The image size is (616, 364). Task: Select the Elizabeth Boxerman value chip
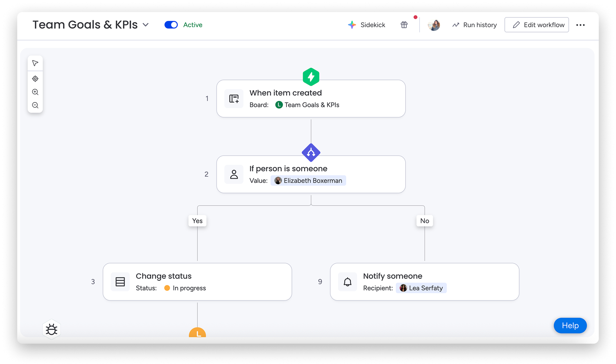308,180
